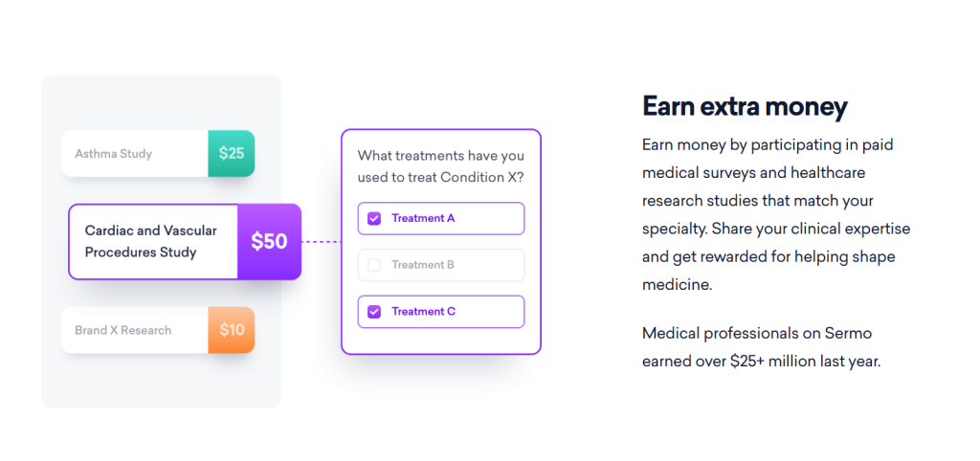The height and width of the screenshot is (461, 980).
Task: Click the paragraph about paid medical surveys
Action: click(x=776, y=215)
